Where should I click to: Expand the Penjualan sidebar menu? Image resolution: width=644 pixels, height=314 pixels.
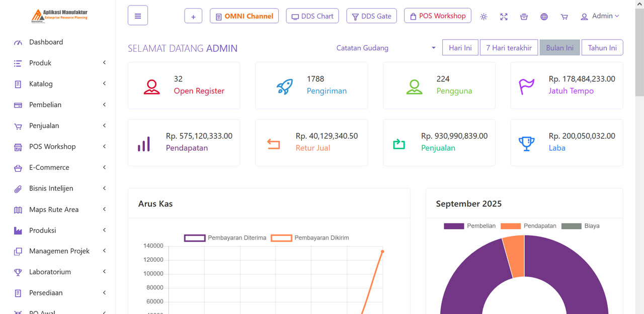60,126
